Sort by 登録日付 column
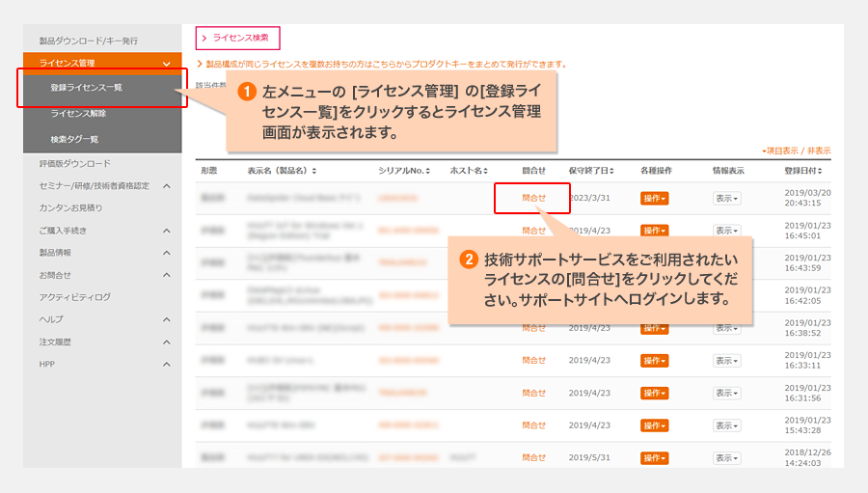 (x=803, y=171)
